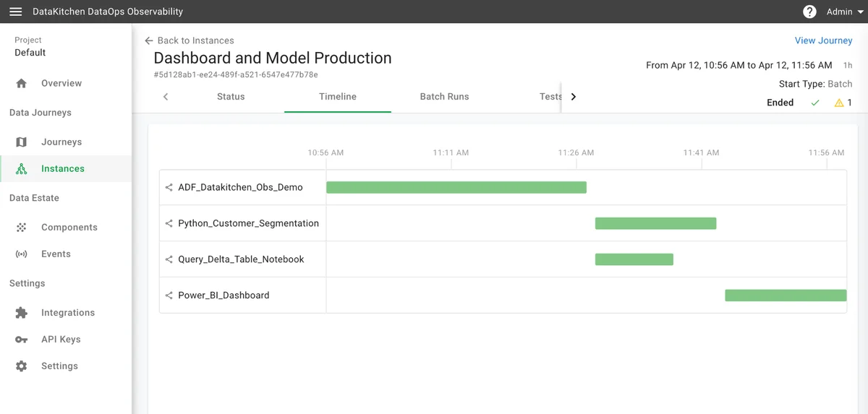Click the Events broadcast icon

pyautogui.click(x=21, y=254)
